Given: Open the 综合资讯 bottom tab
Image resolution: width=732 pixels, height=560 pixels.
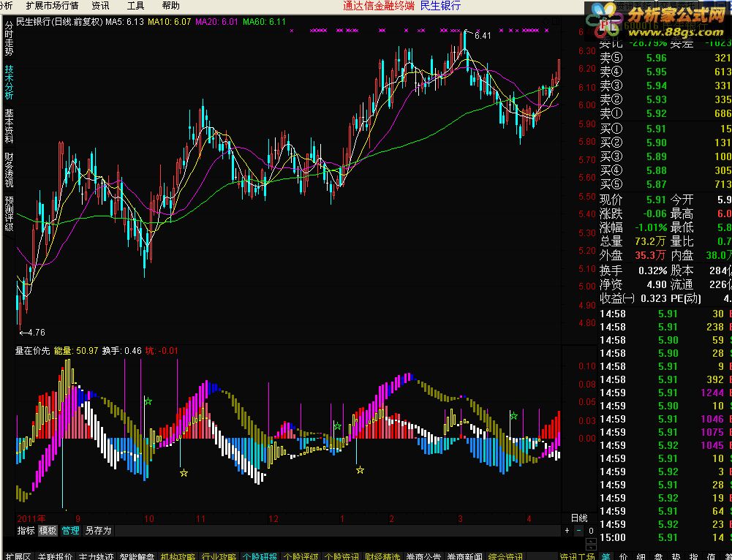Looking at the screenshot, I should [505, 556].
